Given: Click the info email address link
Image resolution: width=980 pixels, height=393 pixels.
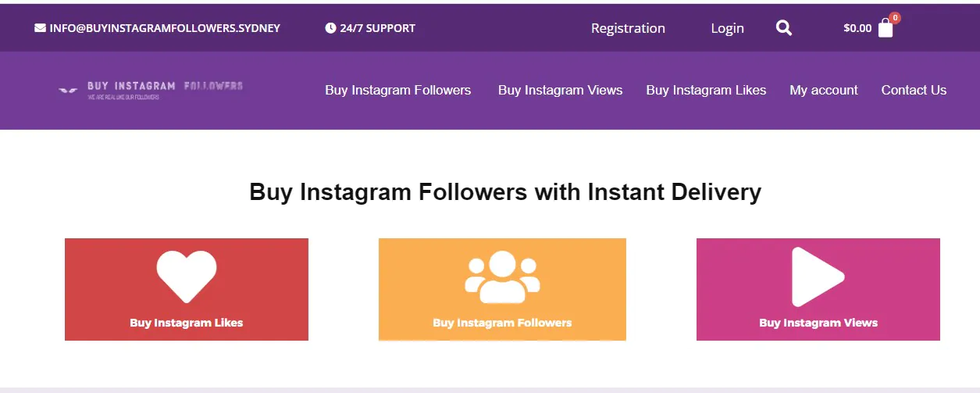Looking at the screenshot, I should [165, 28].
